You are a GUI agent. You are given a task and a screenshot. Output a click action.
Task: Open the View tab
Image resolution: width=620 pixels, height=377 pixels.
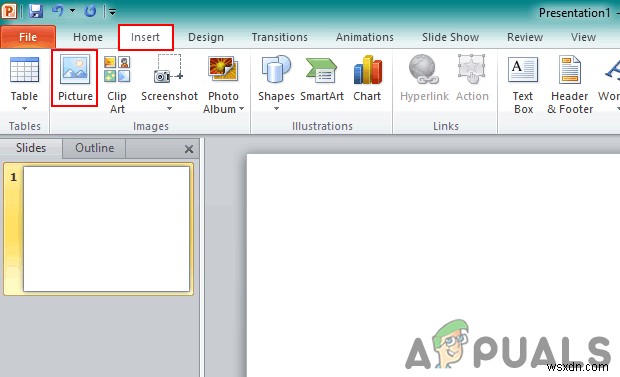point(583,37)
